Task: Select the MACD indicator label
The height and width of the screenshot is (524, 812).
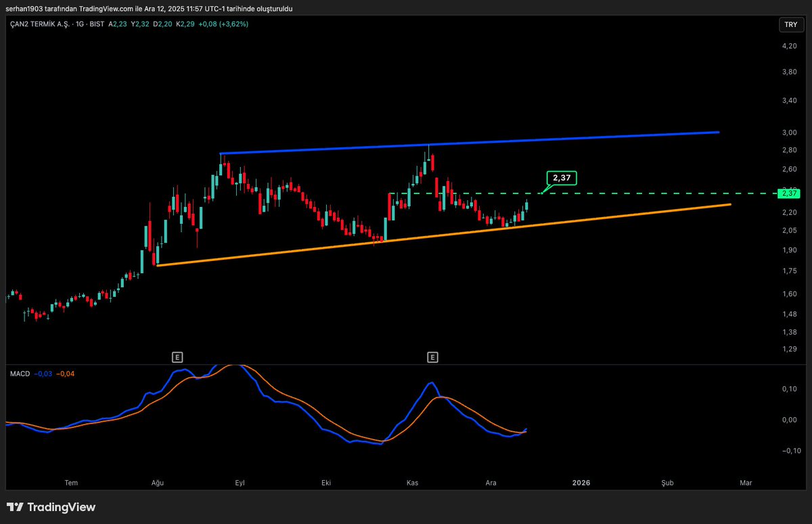Action: coord(20,373)
